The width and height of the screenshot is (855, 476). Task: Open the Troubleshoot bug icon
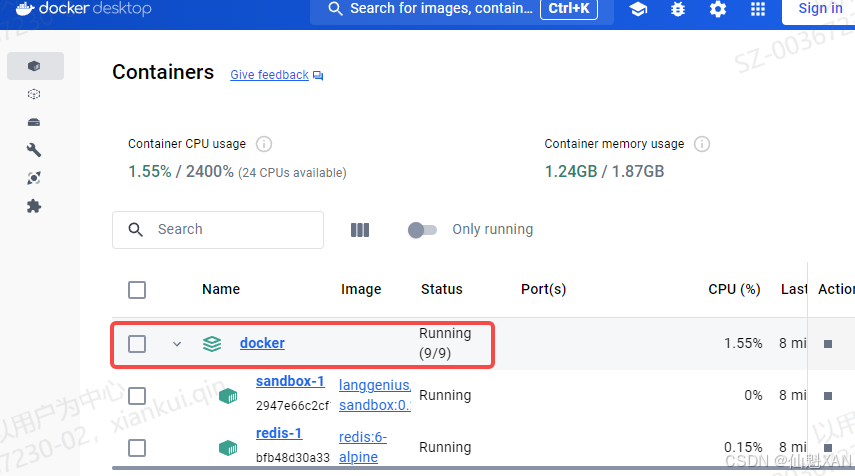click(x=678, y=9)
